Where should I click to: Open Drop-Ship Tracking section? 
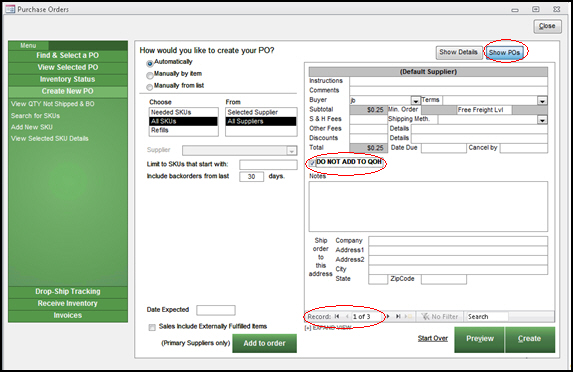point(68,292)
